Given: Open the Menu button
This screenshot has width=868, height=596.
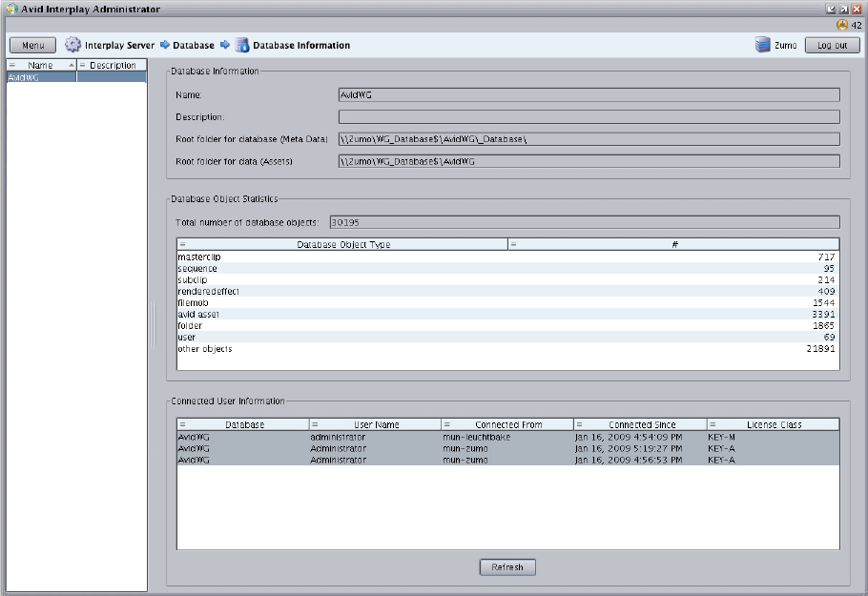Looking at the screenshot, I should tap(32, 46).
